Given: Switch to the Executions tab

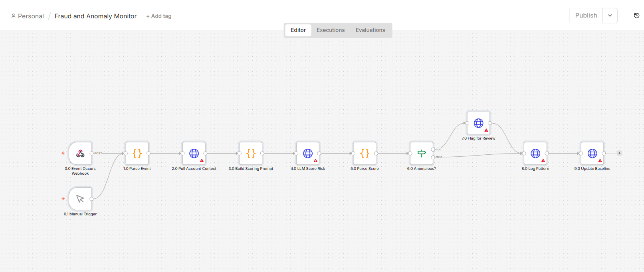Looking at the screenshot, I should (x=331, y=30).
